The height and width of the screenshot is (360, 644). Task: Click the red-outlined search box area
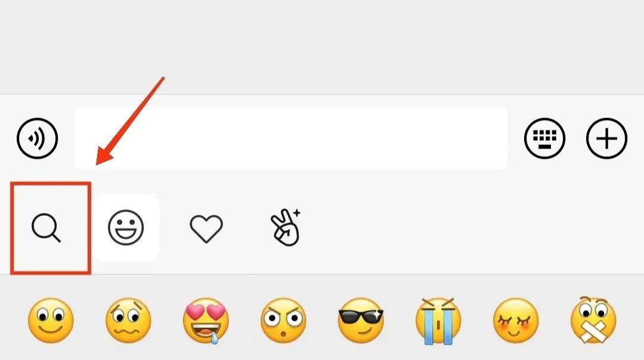(51, 228)
